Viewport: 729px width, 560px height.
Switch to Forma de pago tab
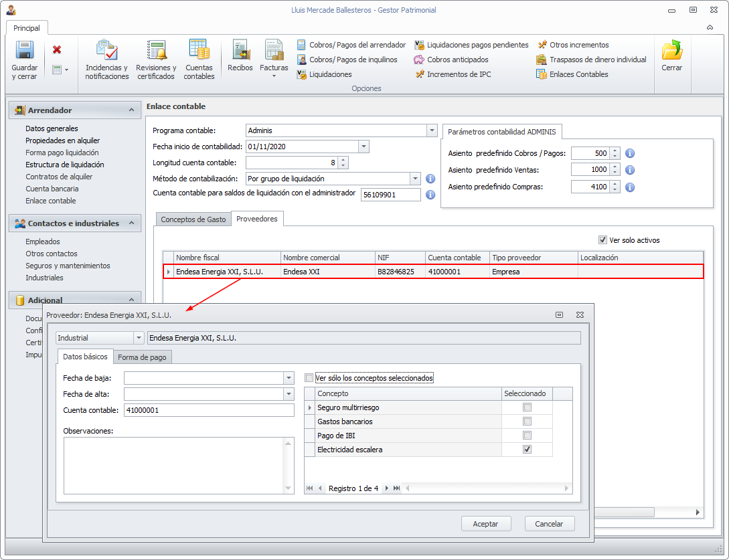143,357
